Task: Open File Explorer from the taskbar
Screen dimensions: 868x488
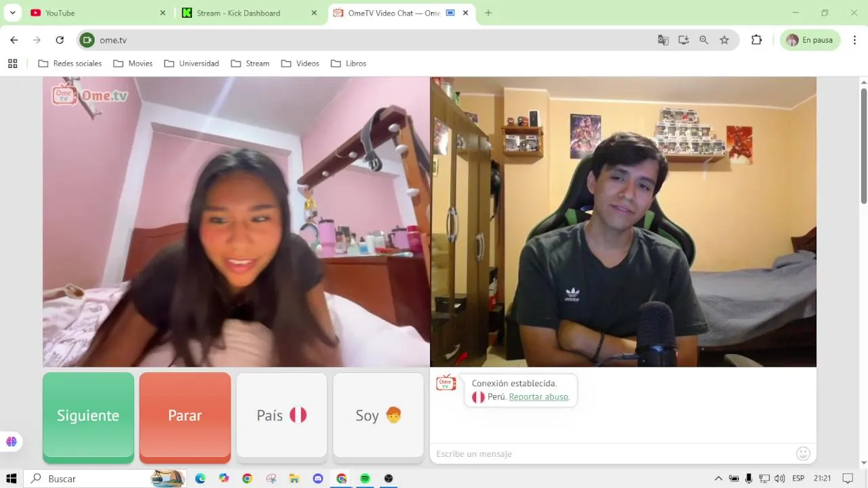Action: coord(294,479)
